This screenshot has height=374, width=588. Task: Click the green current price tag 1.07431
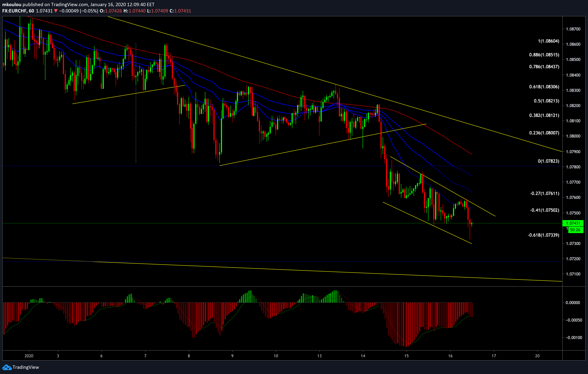tap(573, 223)
